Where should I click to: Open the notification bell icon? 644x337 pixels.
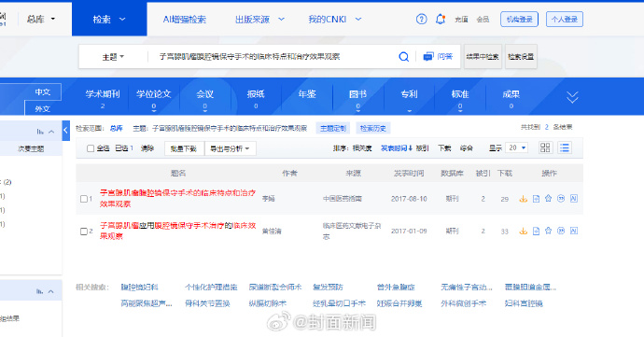(x=441, y=19)
